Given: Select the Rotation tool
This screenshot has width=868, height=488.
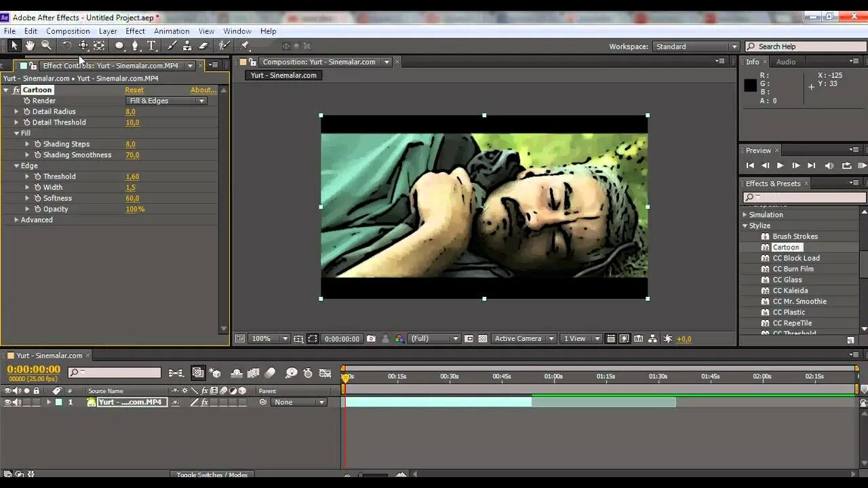Looking at the screenshot, I should [x=66, y=45].
